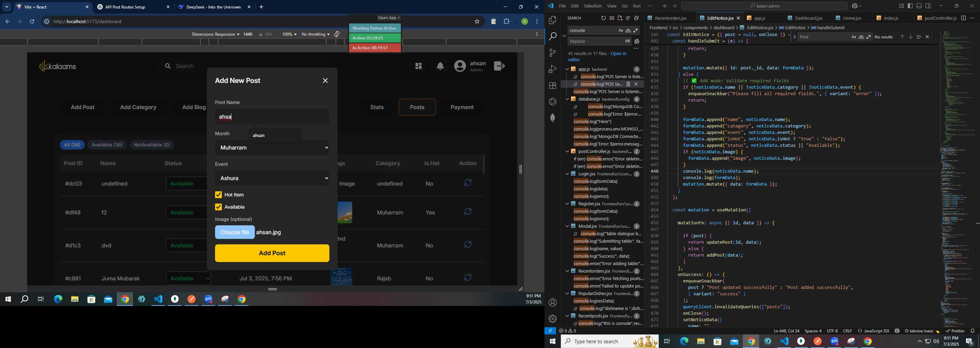980x348 pixels.
Task: Rotate the device viewport in DevTools toolbar
Action: click(337, 34)
